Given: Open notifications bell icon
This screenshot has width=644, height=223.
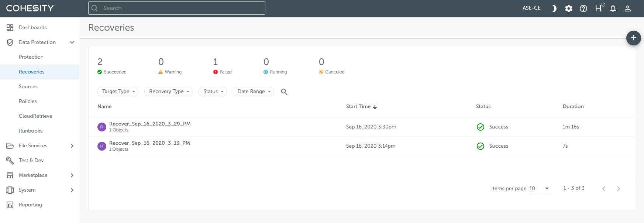Looking at the screenshot, I should (x=613, y=8).
